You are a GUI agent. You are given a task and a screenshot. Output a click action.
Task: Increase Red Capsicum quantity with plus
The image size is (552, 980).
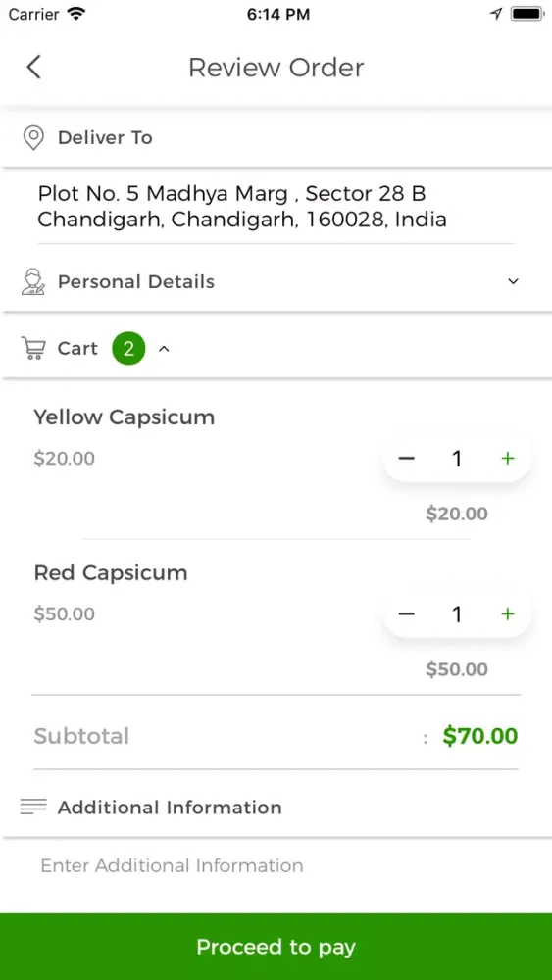pyautogui.click(x=508, y=614)
